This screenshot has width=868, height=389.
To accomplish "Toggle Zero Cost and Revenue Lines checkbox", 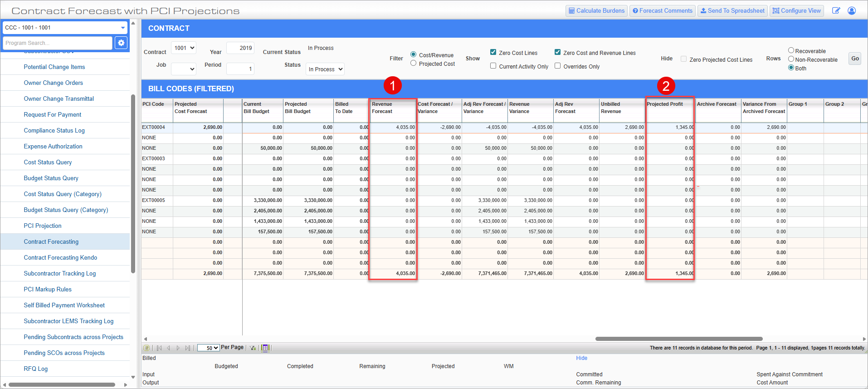I will tap(557, 52).
